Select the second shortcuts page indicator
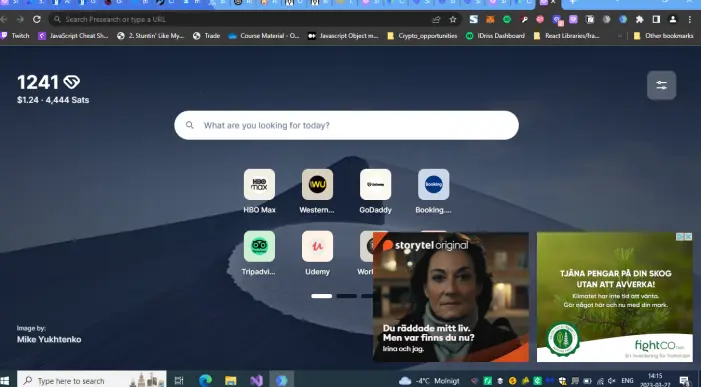This screenshot has width=701, height=387. pos(346,296)
